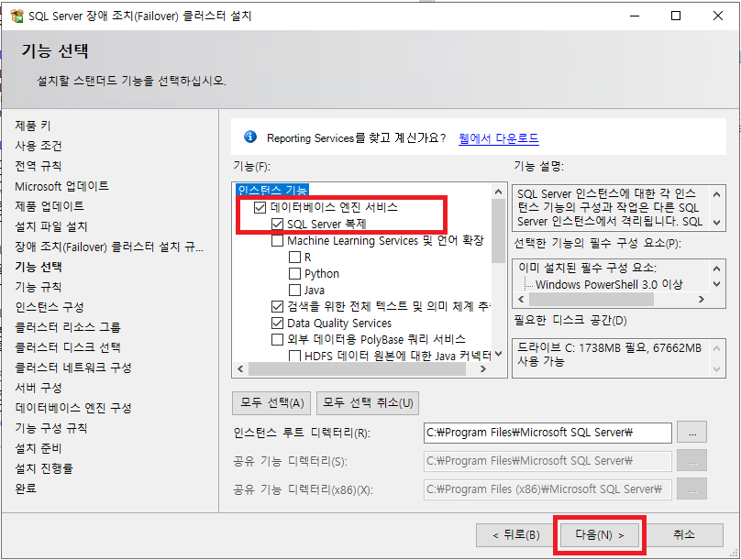Click the disk space text 드라이브 C: 1738MB 필요
This screenshot has width=741, height=560.
609,354
